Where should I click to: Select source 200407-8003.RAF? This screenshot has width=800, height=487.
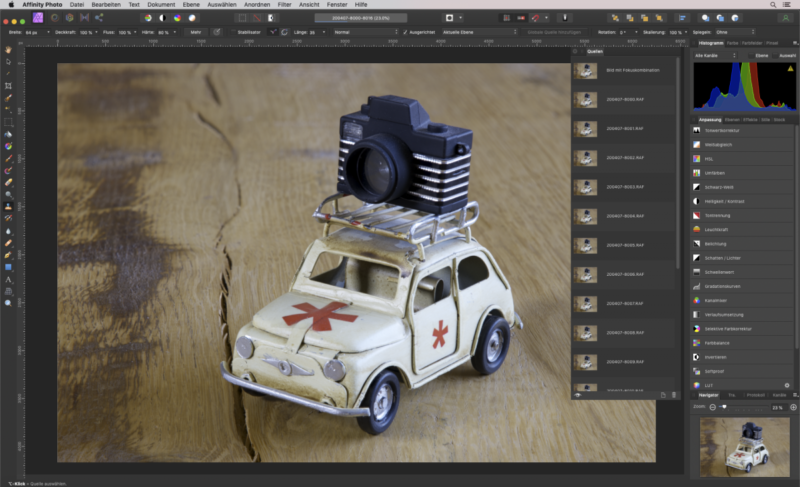[x=623, y=187]
